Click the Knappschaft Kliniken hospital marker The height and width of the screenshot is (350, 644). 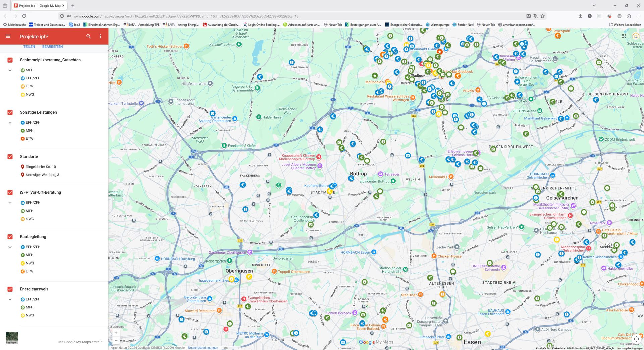tap(319, 156)
